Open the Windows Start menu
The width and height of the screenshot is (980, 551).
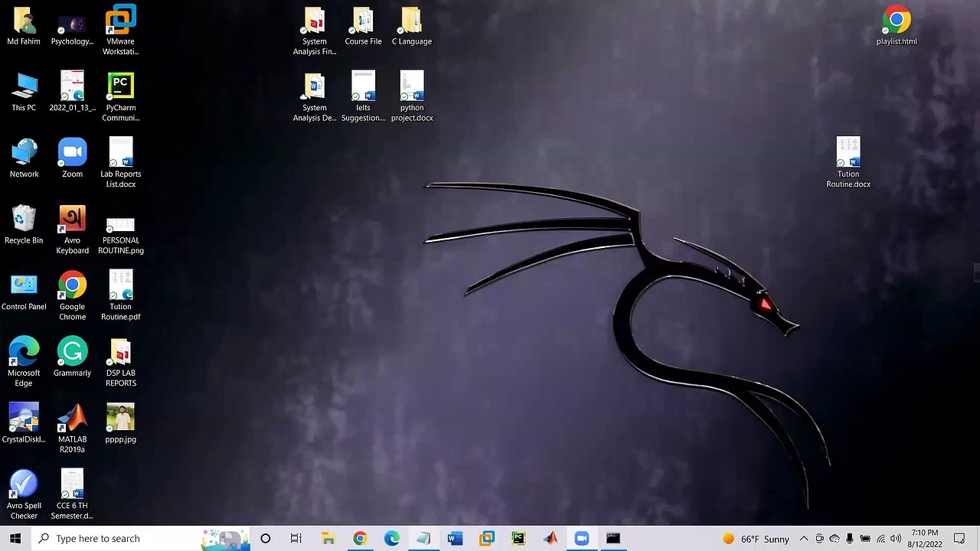(15, 539)
